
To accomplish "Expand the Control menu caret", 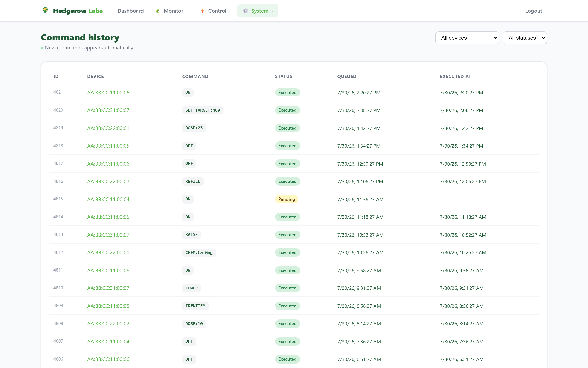I will [230, 11].
